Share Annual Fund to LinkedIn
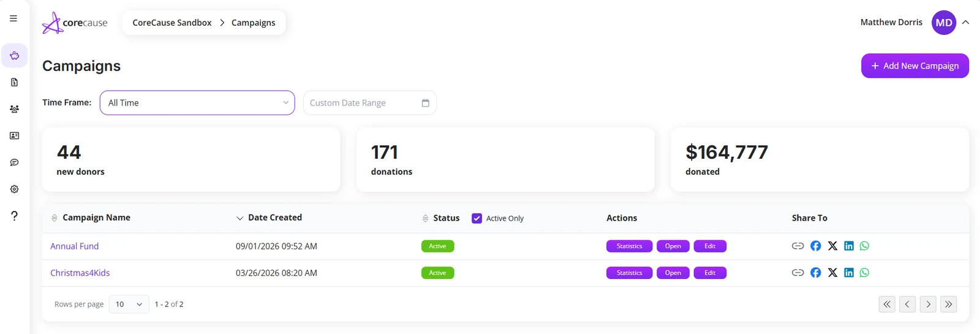The image size is (980, 334). pos(848,246)
